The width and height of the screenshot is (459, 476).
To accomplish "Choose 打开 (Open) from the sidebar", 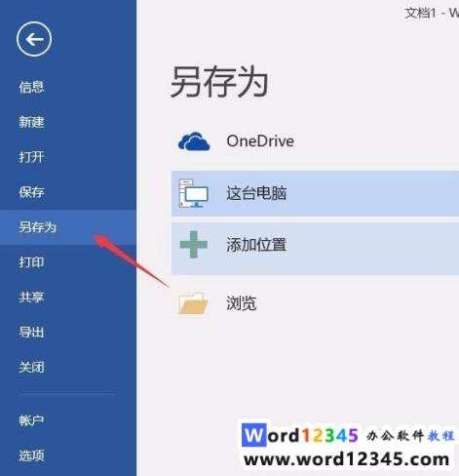I will click(x=31, y=157).
